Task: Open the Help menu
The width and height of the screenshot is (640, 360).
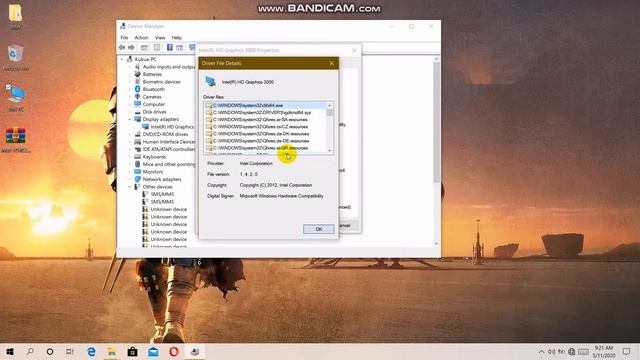Action: tap(176, 38)
